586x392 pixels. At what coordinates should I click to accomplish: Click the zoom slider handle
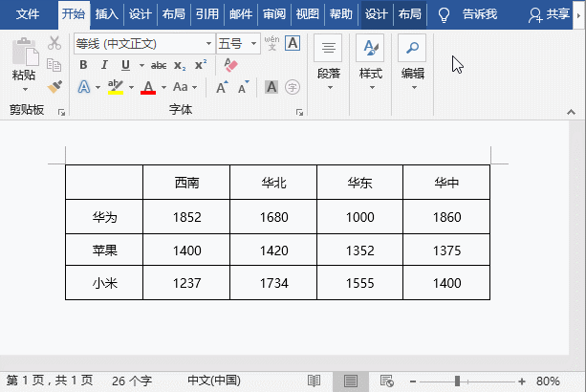[459, 381]
